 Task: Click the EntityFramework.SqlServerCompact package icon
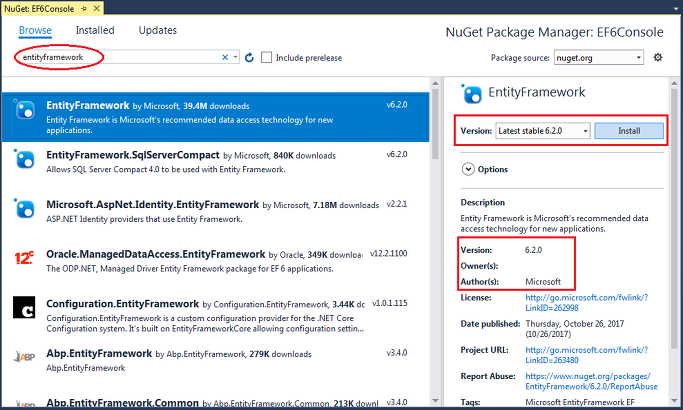point(24,159)
